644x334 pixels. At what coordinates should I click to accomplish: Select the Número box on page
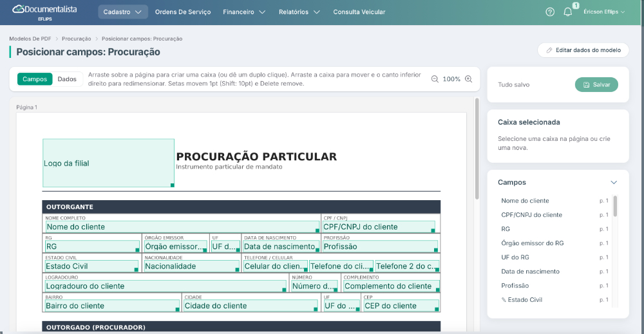point(314,286)
